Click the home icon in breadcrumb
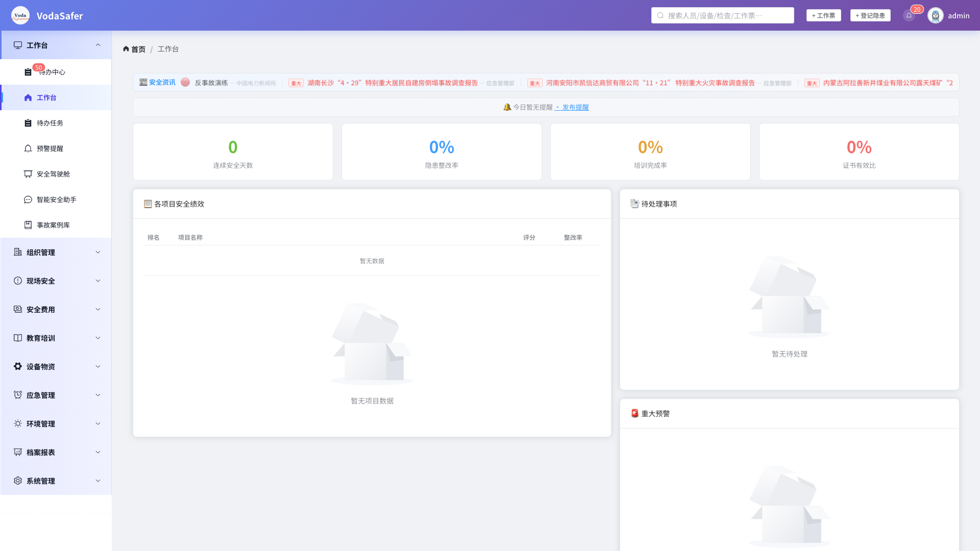Image resolution: width=980 pixels, height=551 pixels. coord(126,49)
